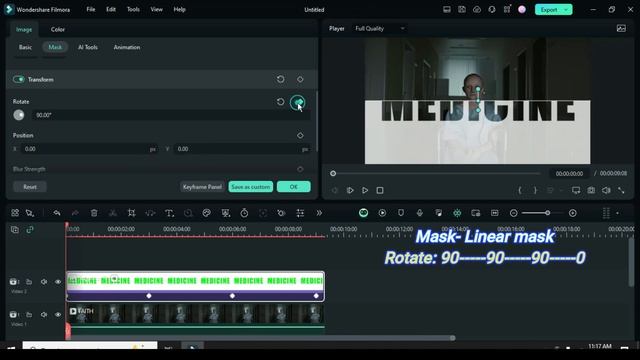Click the Add track icon above track headers
This screenshot has width=640, height=360.
pyautogui.click(x=15, y=229)
